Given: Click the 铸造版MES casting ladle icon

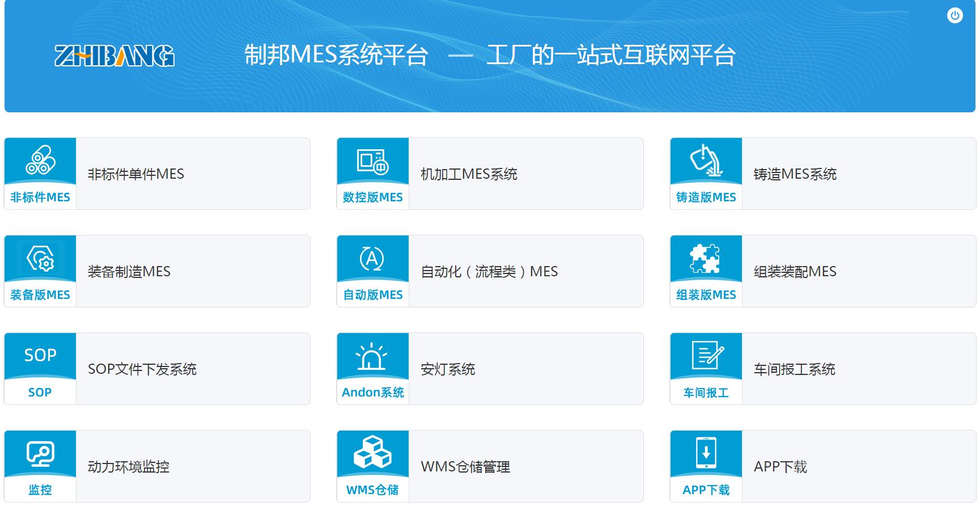Looking at the screenshot, I should [706, 161].
